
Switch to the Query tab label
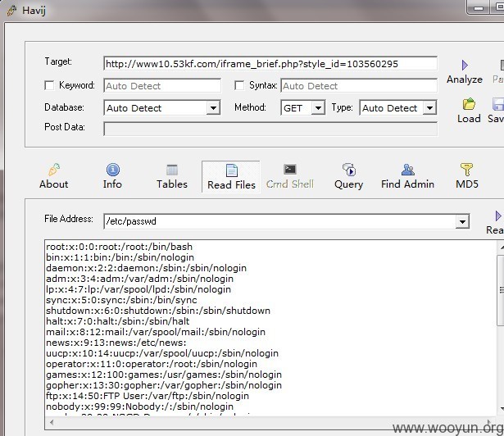coord(349,184)
